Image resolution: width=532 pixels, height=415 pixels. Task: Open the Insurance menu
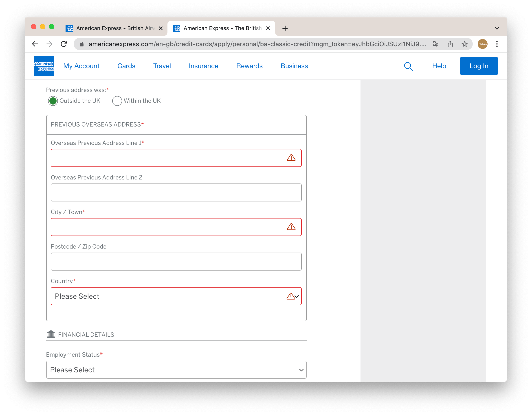pos(203,66)
